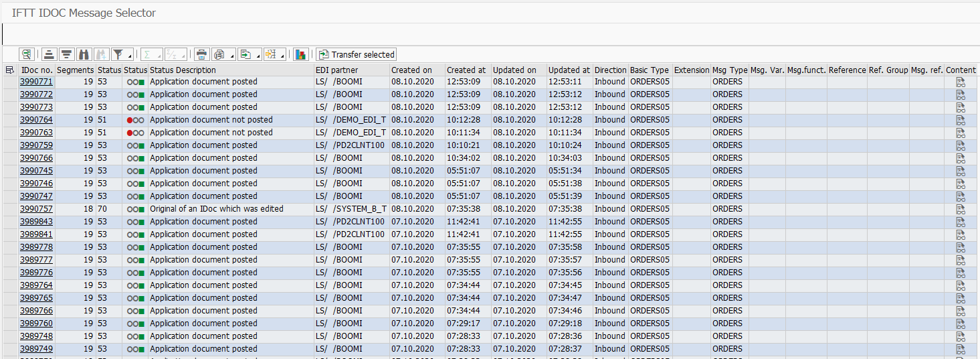
Task: Open the Content icon for IDoc 3990771
Action: coord(961,82)
